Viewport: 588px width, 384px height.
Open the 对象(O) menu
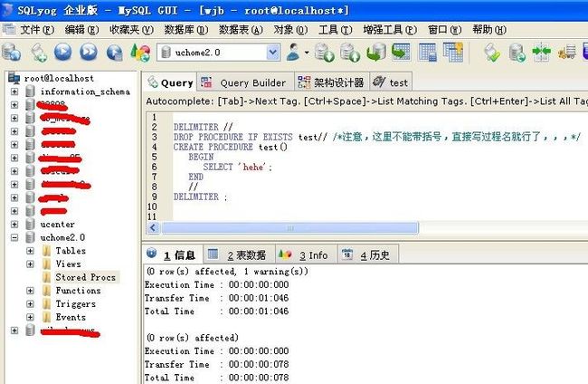pos(290,30)
